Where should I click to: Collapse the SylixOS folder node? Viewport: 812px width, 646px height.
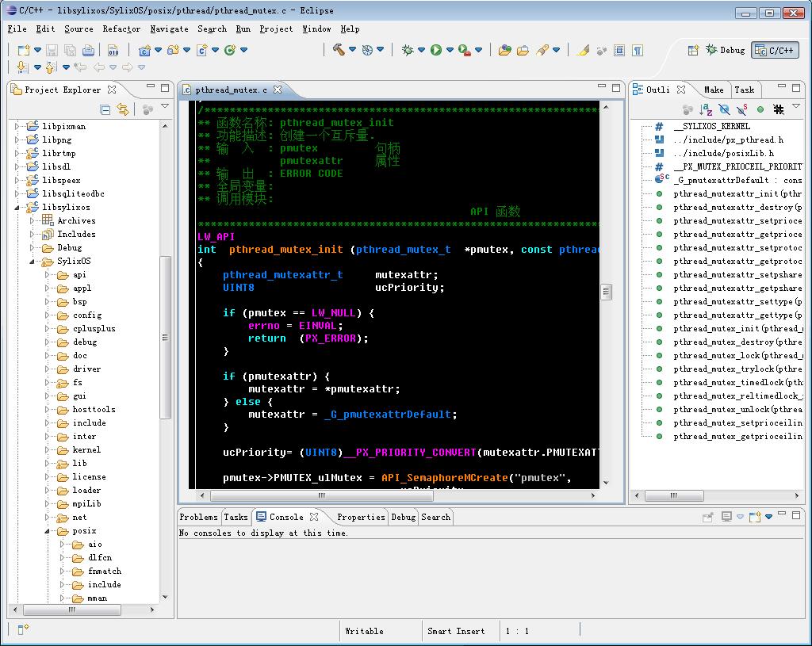click(x=32, y=262)
